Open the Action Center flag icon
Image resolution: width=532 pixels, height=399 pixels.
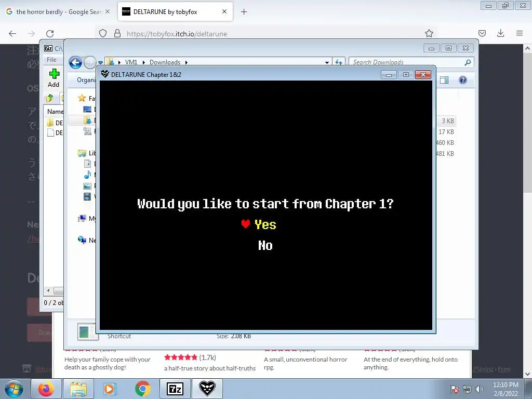point(454,389)
